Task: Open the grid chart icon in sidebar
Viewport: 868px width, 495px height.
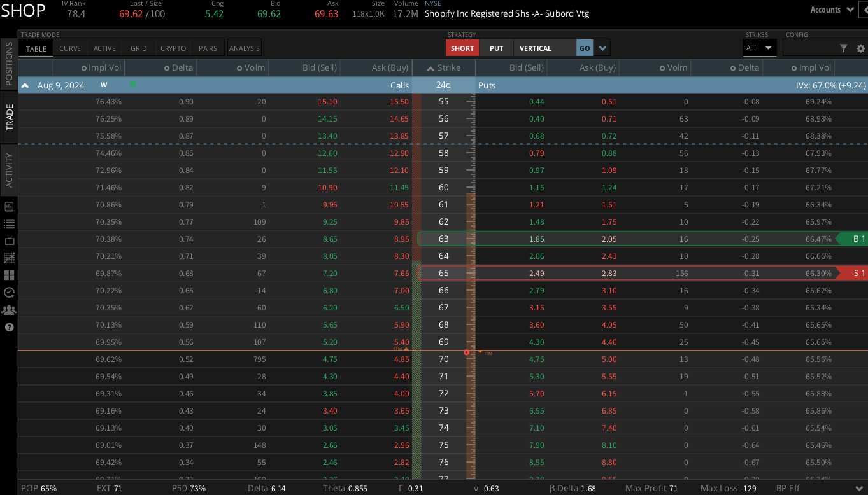Action: [9, 258]
